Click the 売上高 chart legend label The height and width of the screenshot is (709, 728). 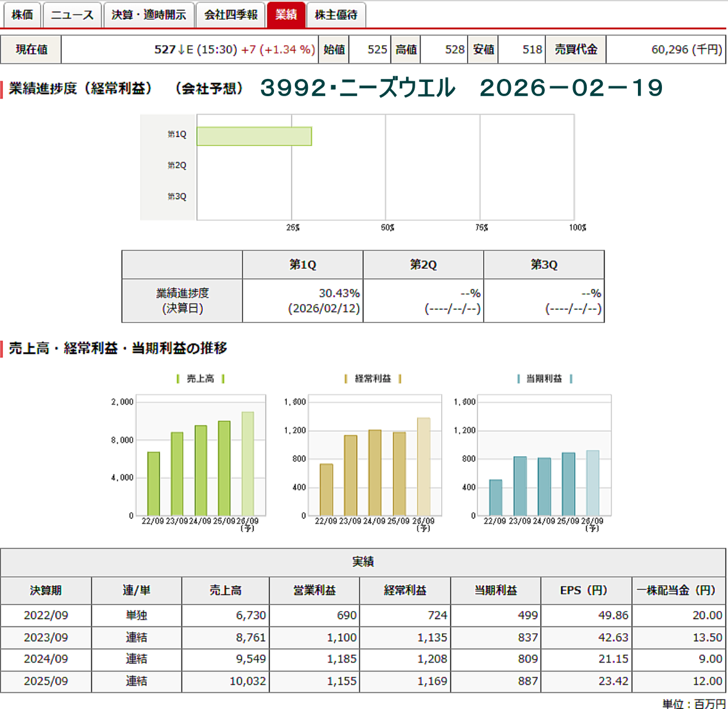[201, 379]
